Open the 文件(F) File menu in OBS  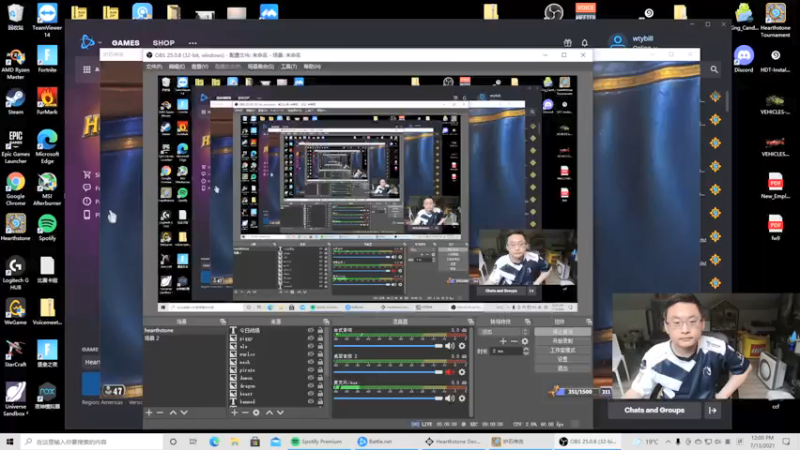[x=154, y=67]
